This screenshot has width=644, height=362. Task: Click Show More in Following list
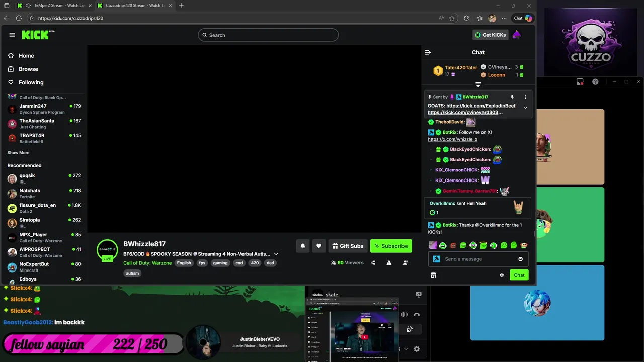18,153
